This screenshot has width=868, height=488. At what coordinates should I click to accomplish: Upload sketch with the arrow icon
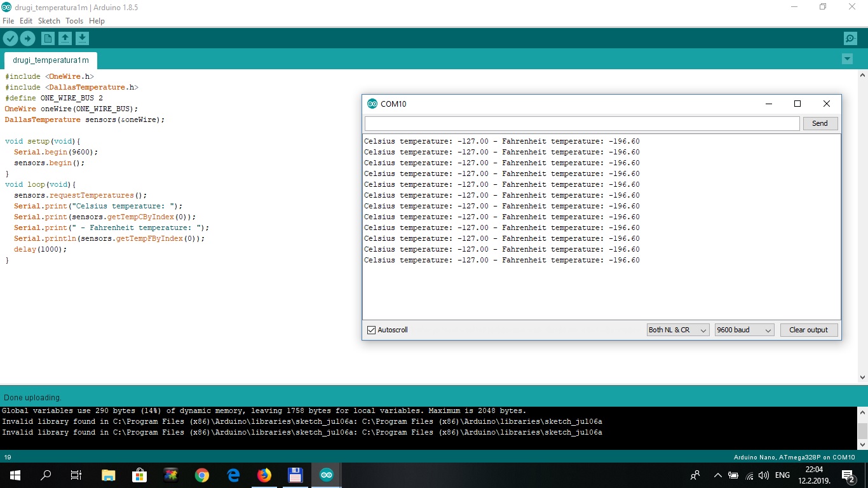tap(27, 39)
